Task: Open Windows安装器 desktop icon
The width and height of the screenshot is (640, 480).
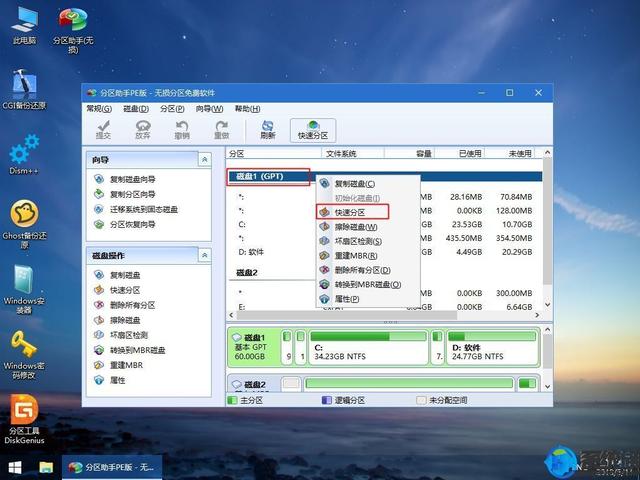Action: click(x=24, y=289)
